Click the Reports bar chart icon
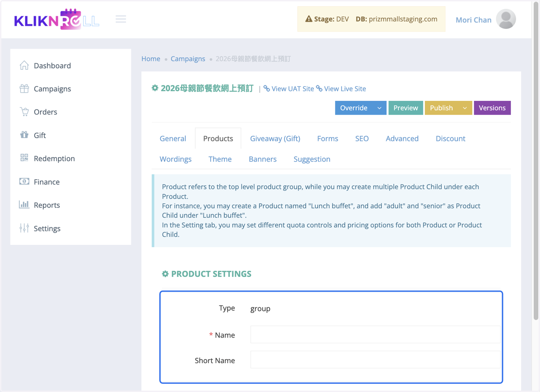The image size is (540, 392). tap(24, 205)
